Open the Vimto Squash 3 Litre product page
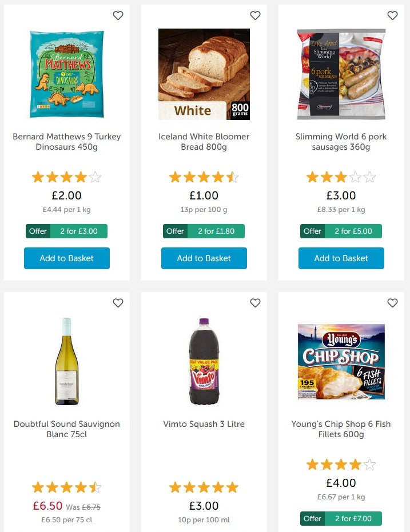 tap(204, 424)
